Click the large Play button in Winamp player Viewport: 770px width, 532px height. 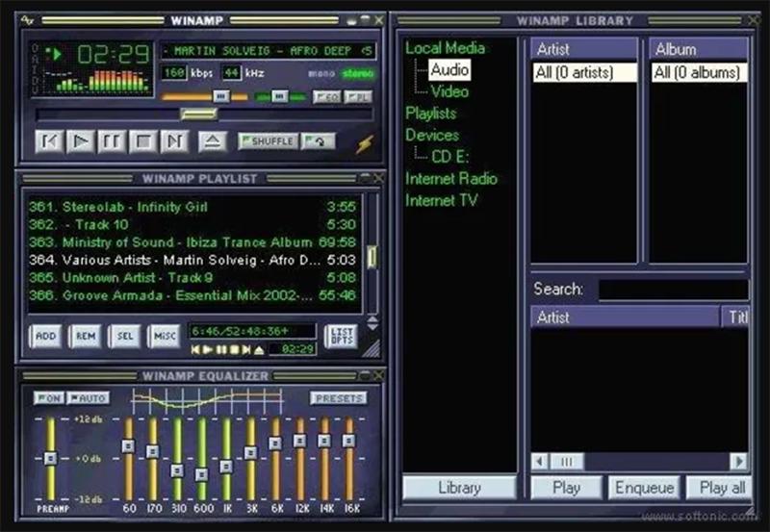(81, 141)
